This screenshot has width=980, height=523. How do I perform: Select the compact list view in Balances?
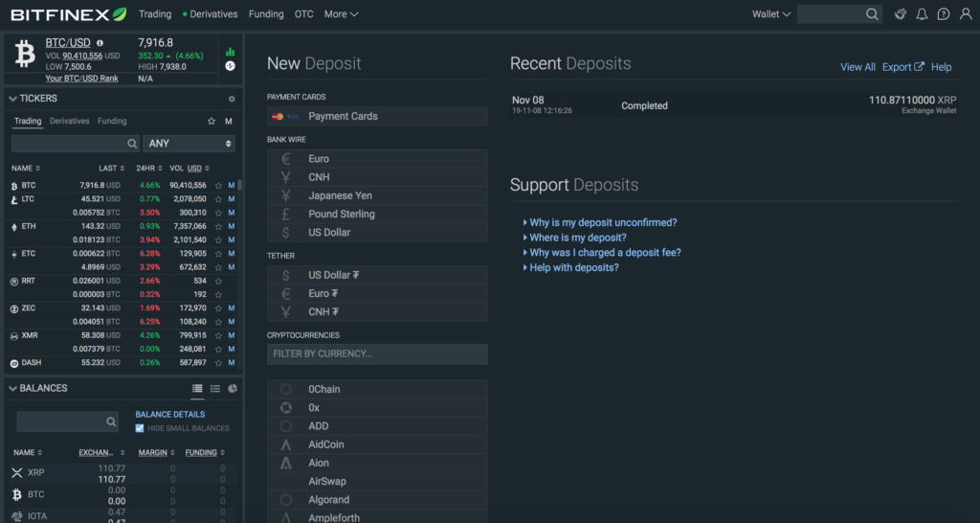coord(215,389)
